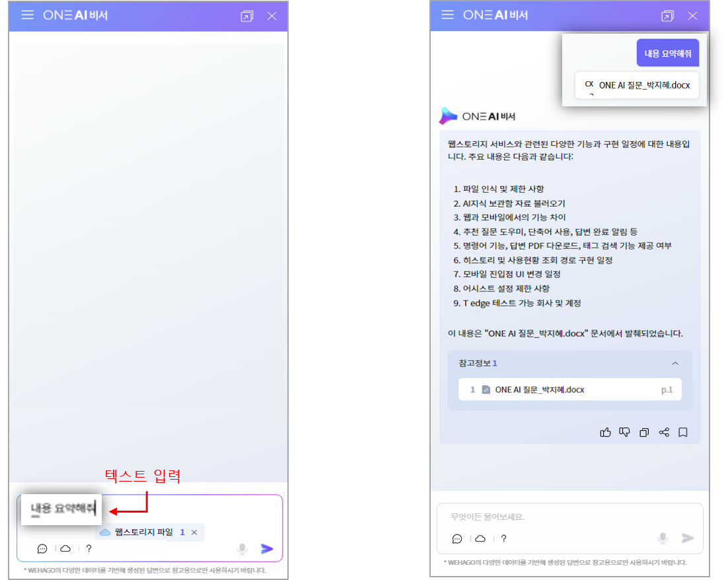Remove the 웹스토리지 파일 attachment chip
Screen dimensions: 728x580
(194, 532)
